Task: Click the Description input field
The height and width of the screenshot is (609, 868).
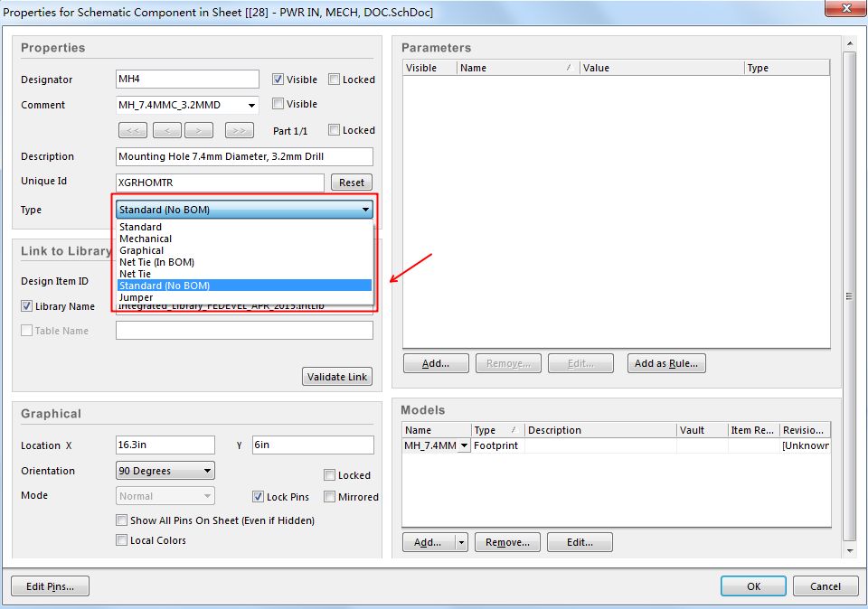Action: 244,156
